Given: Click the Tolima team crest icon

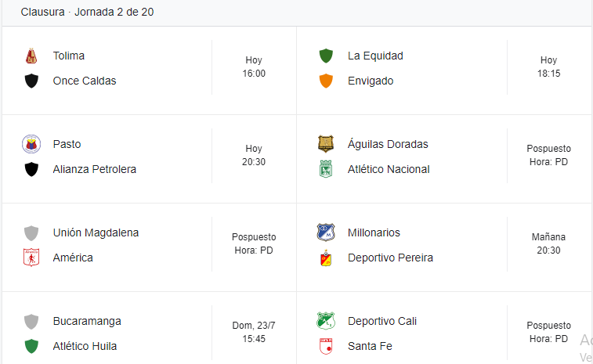Looking at the screenshot, I should click(31, 56).
